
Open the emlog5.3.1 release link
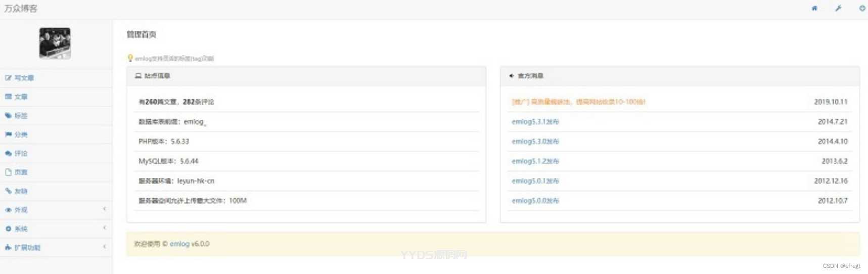535,122
